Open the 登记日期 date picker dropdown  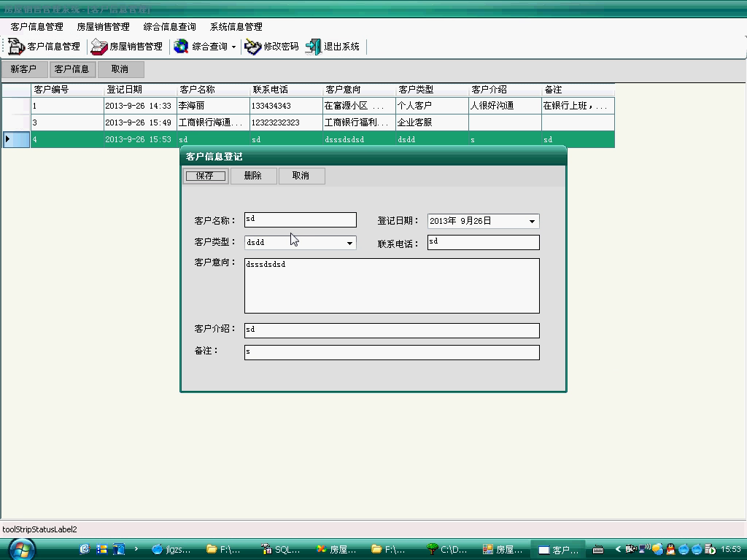pos(532,221)
